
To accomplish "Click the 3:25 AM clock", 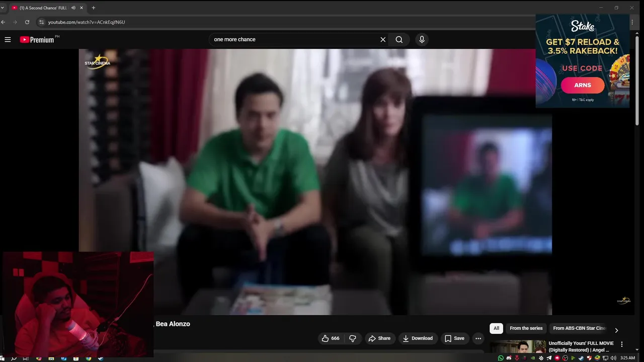I will coord(627,358).
